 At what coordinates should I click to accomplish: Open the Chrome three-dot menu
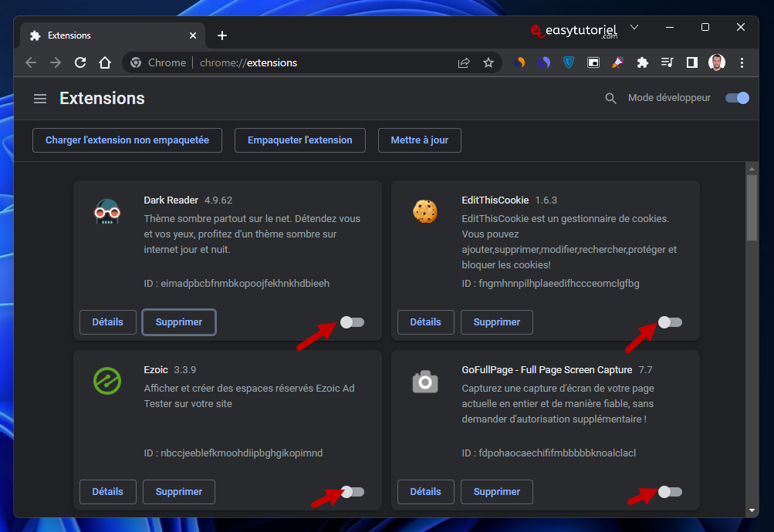742,62
